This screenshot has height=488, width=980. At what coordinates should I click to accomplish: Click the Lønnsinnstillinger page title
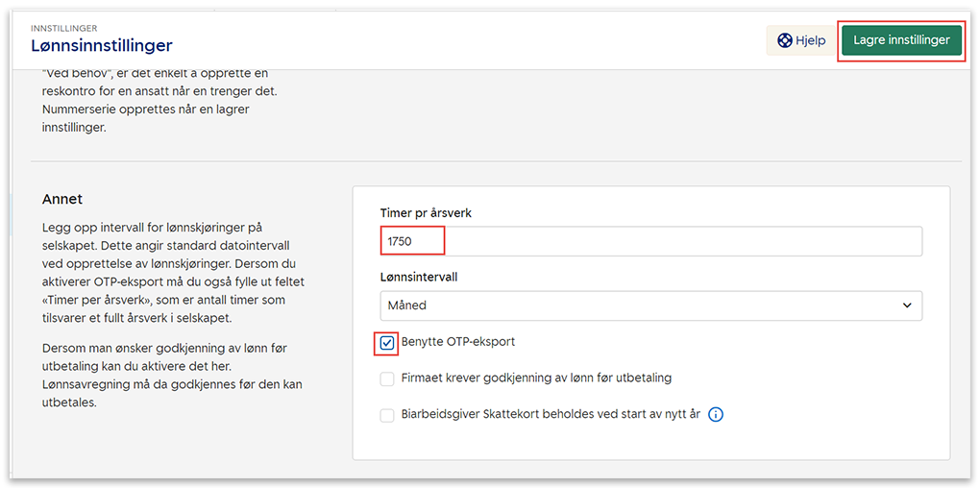(102, 46)
